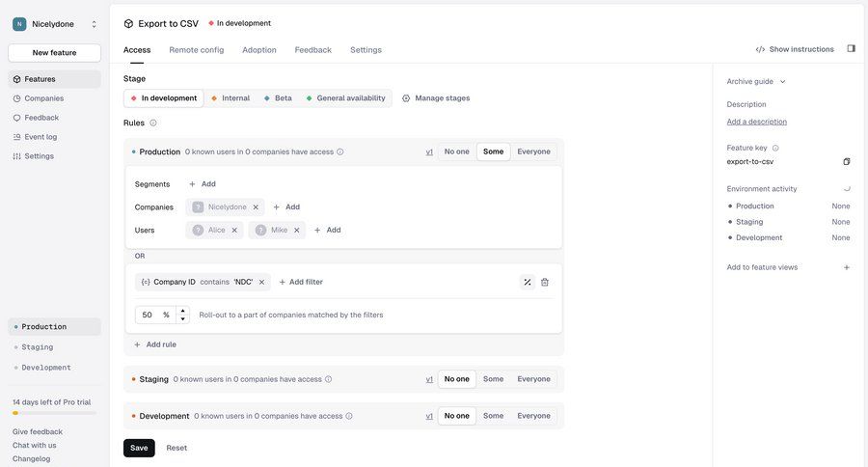Set Development access to Everyone
This screenshot has height=467, width=868.
(533, 416)
